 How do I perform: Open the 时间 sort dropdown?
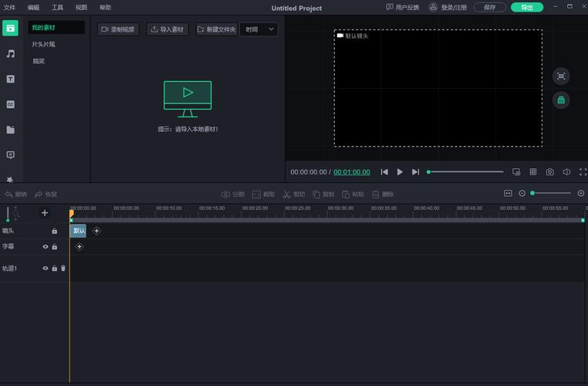[x=259, y=29]
